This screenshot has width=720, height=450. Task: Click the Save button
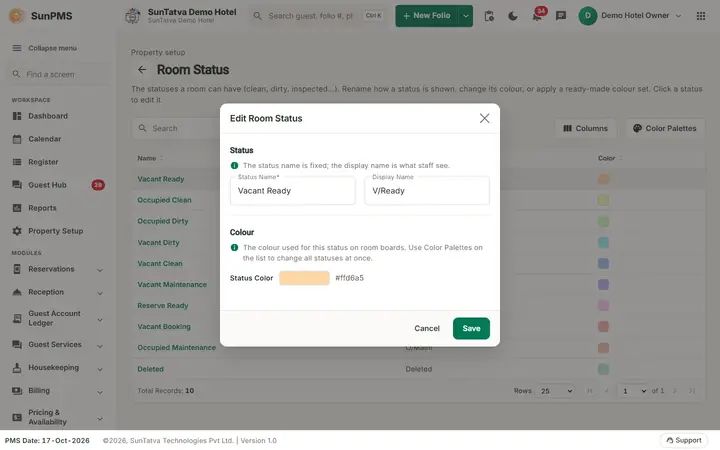pyautogui.click(x=471, y=328)
